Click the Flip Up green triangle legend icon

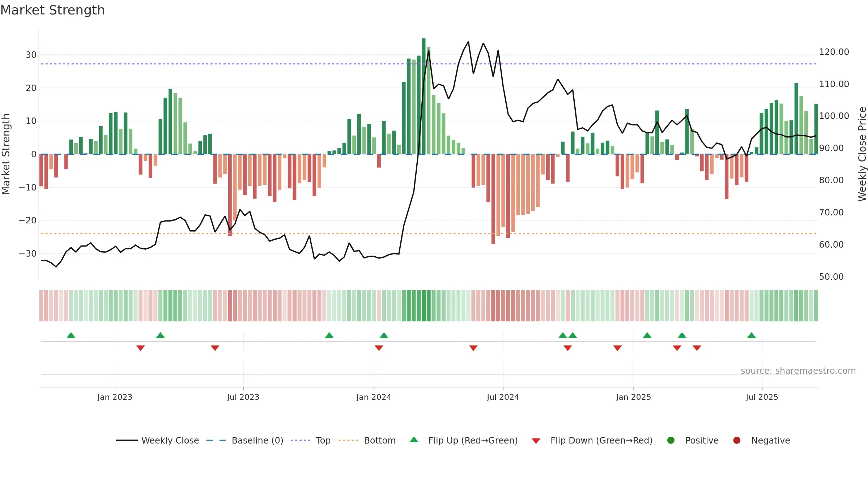(x=414, y=440)
